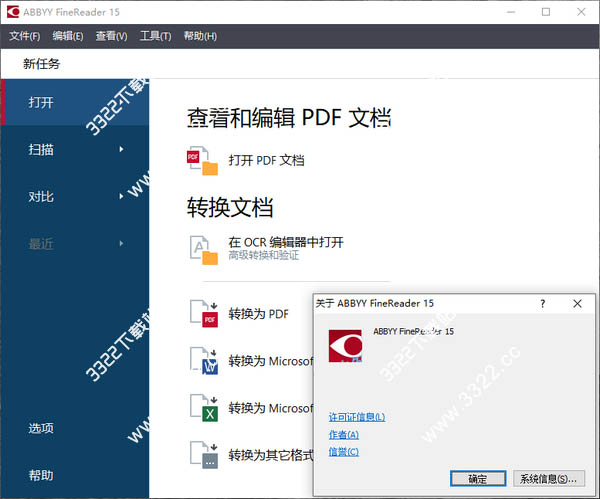The width and height of the screenshot is (600, 499).
Task: Click the help question mark in About dialog
Action: click(x=543, y=302)
